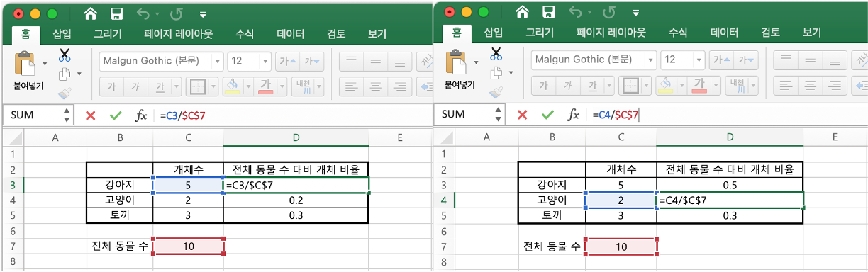Cancel formula entry with red X in the right window
This screenshot has width=868, height=272.
522,114
